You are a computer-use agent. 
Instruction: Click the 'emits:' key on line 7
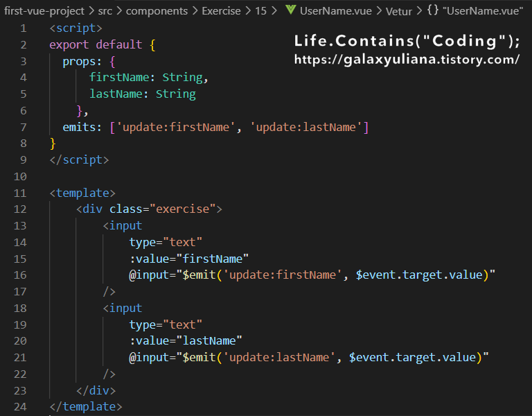pyautogui.click(x=82, y=127)
